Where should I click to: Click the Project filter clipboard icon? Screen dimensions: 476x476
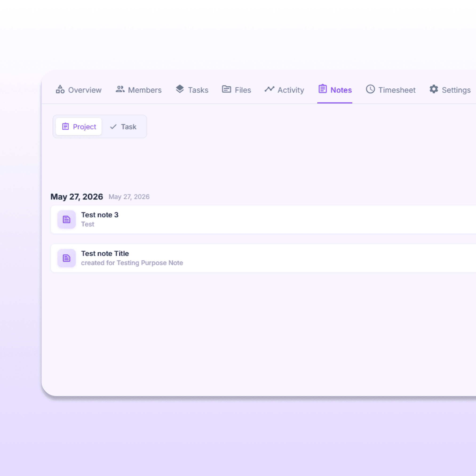coord(65,126)
